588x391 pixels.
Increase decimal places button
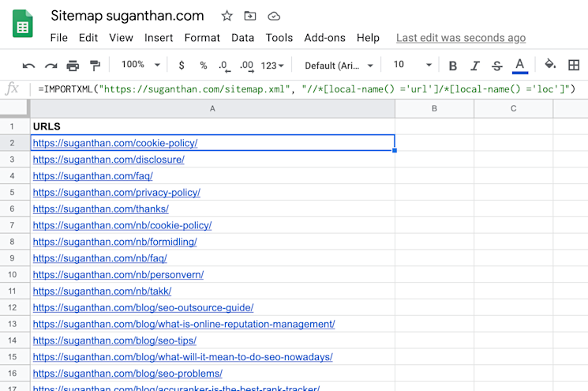coord(247,66)
